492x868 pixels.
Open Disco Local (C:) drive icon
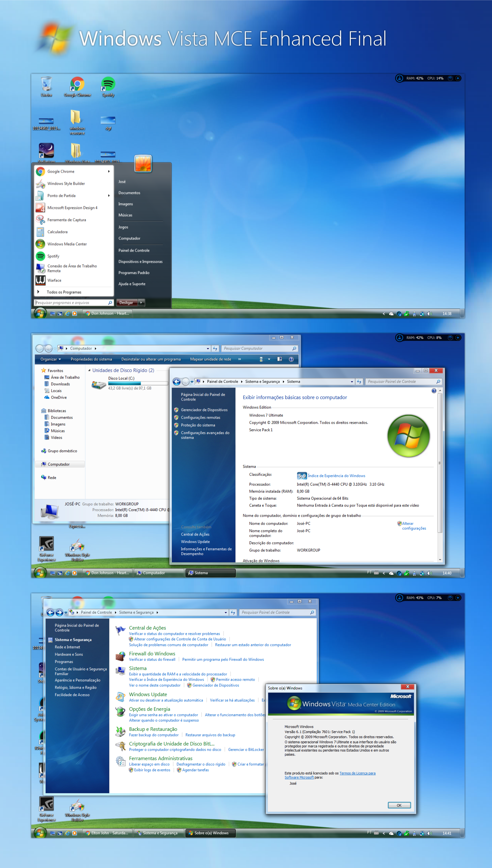point(99,384)
